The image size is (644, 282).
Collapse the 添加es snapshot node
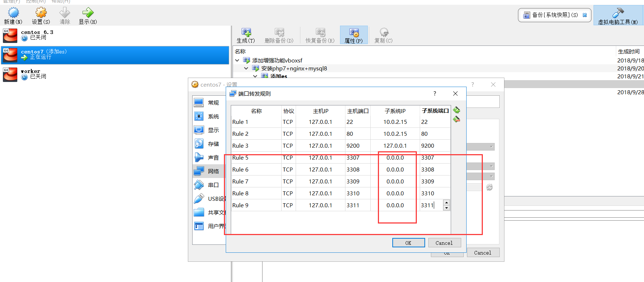coord(255,76)
